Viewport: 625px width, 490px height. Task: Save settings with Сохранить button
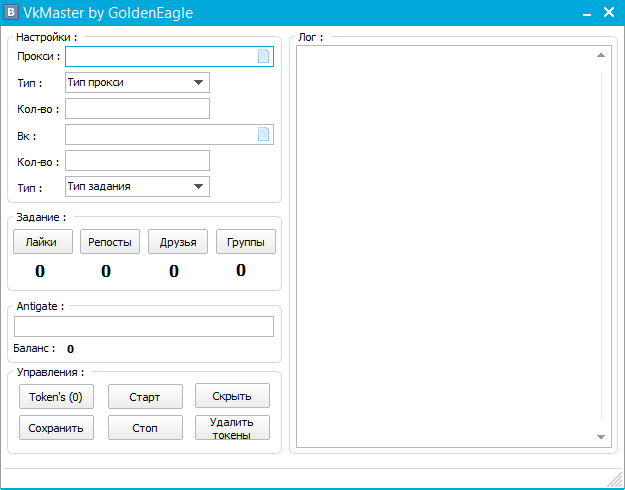click(x=56, y=428)
